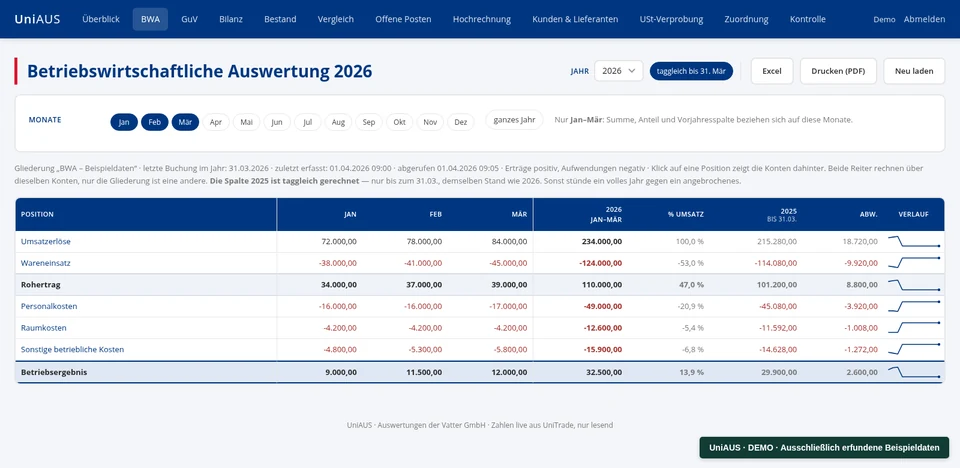Enable the Jun month chip
This screenshot has height=468, width=960.
tap(277, 122)
